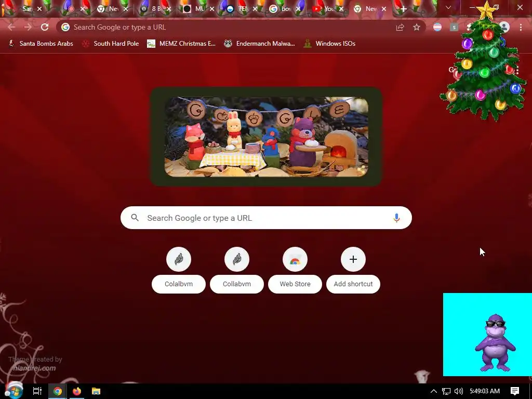Open the Windows notification center
Image resolution: width=532 pixels, height=399 pixels.
(515, 391)
